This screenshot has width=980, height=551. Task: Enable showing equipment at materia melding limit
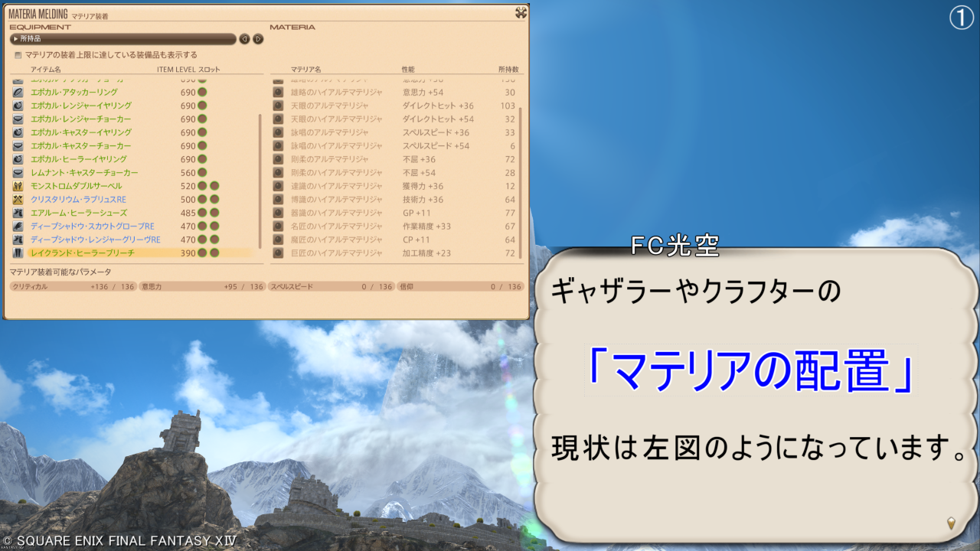click(18, 55)
